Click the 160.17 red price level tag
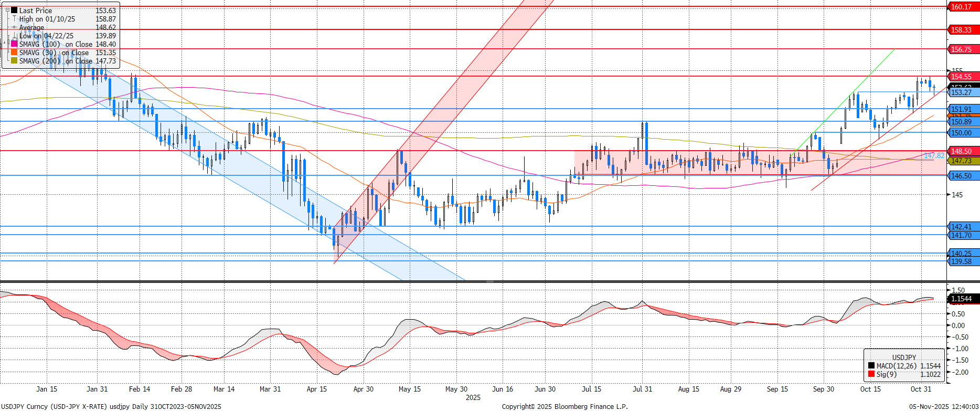The width and height of the screenshot is (980, 411). click(962, 7)
